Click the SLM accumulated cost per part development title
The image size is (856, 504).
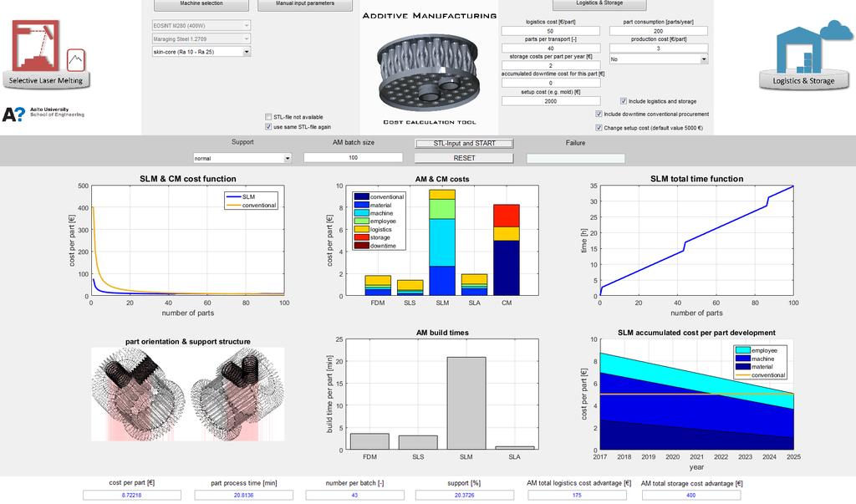tap(696, 333)
